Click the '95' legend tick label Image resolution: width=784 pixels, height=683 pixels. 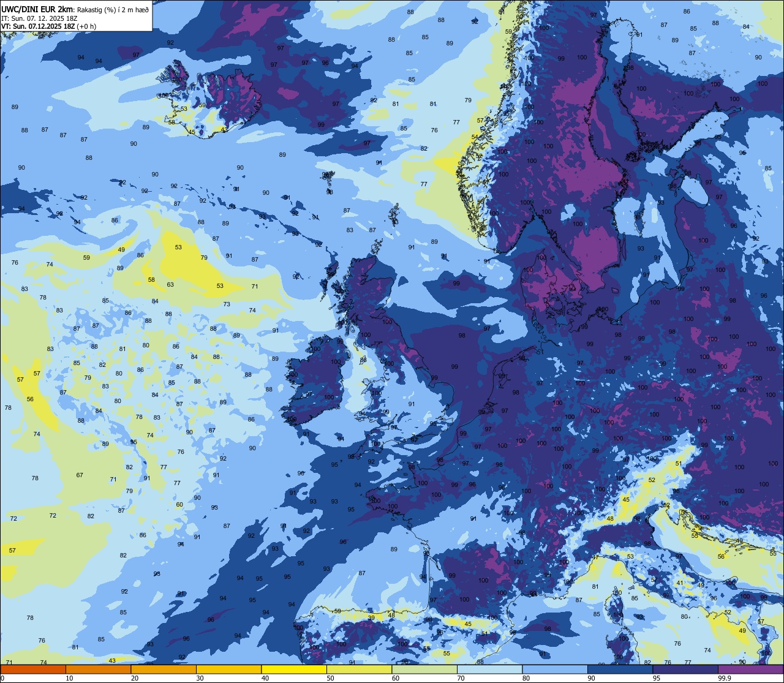click(x=657, y=678)
